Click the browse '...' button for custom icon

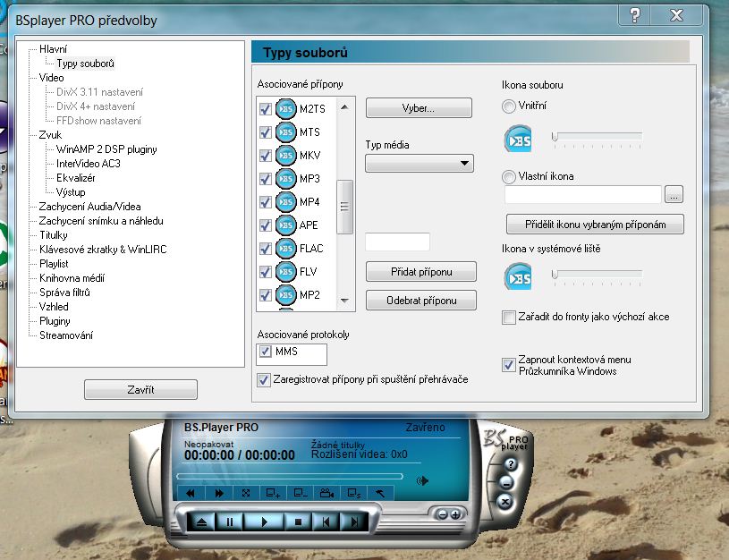[x=674, y=194]
